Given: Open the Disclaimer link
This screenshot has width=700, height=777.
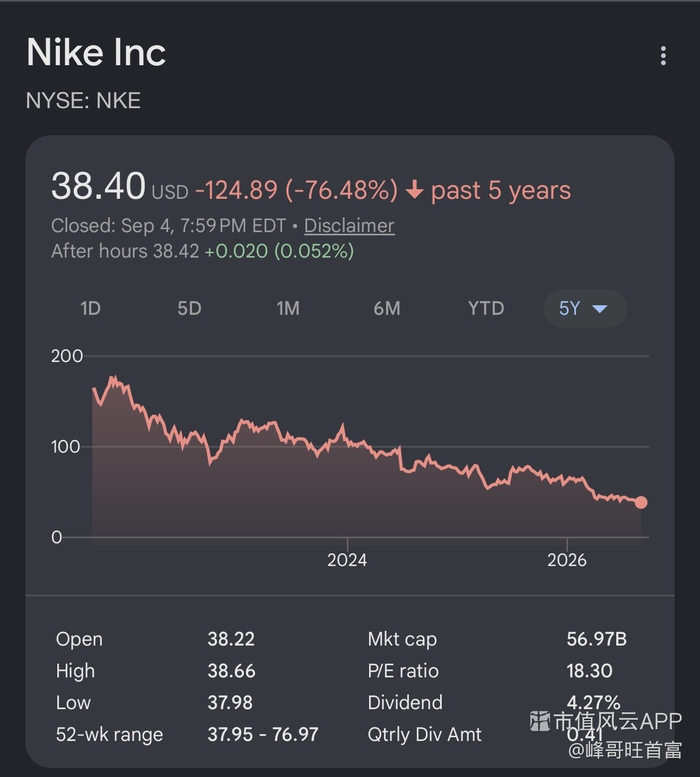Looking at the screenshot, I should (349, 226).
